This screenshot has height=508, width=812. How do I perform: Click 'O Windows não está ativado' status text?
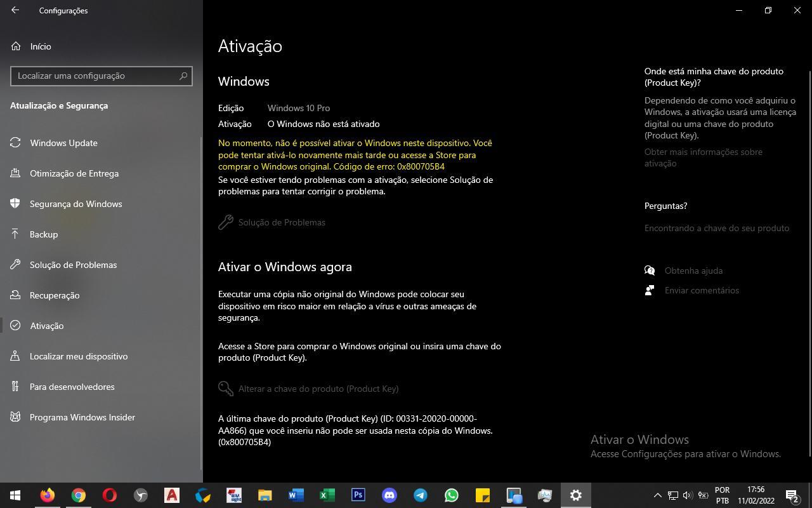click(324, 124)
